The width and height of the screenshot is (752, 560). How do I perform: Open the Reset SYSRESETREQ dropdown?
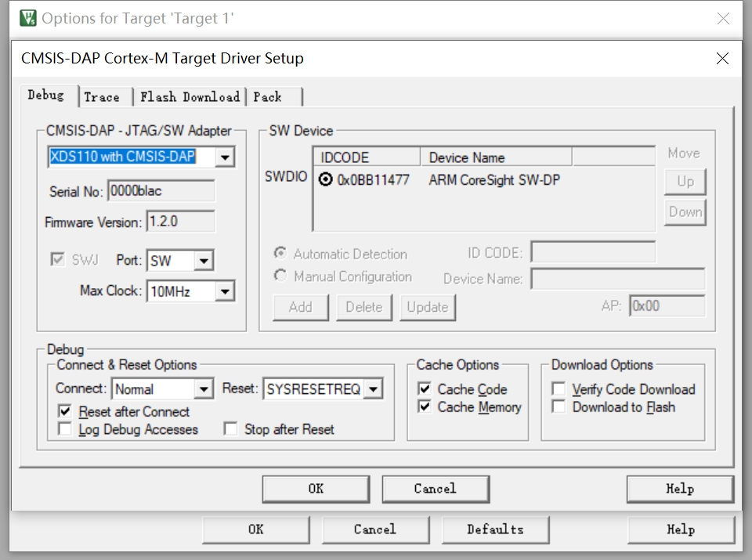pos(374,389)
